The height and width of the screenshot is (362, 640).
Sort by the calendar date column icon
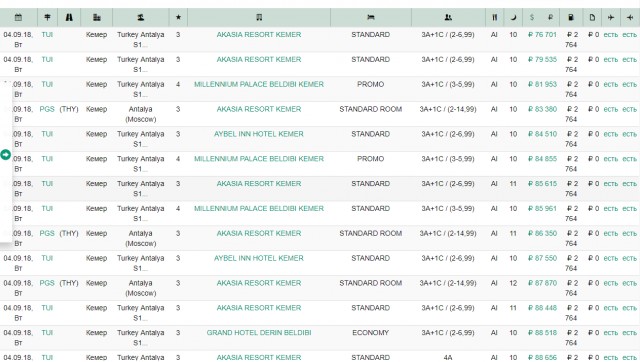[x=18, y=17]
